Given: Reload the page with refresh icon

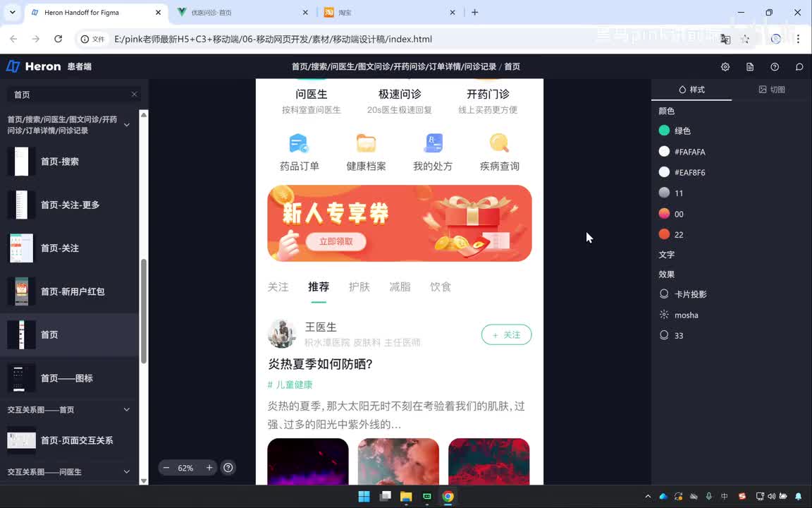Looking at the screenshot, I should tap(58, 39).
